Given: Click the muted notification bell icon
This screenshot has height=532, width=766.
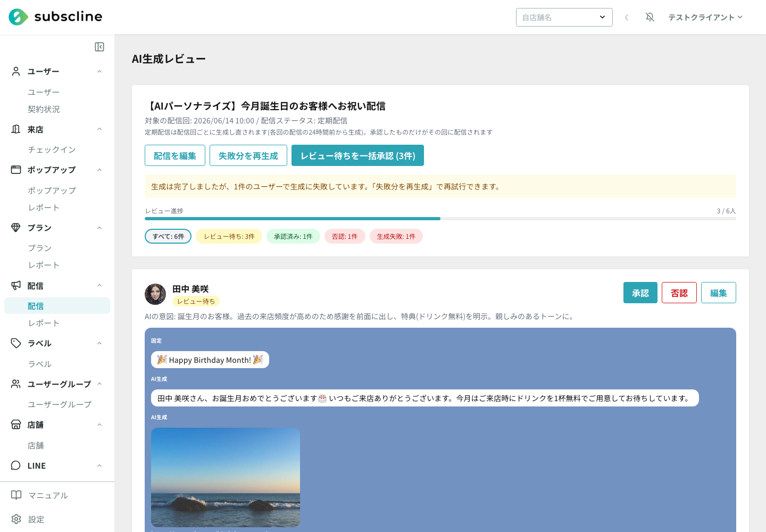Looking at the screenshot, I should (x=650, y=17).
